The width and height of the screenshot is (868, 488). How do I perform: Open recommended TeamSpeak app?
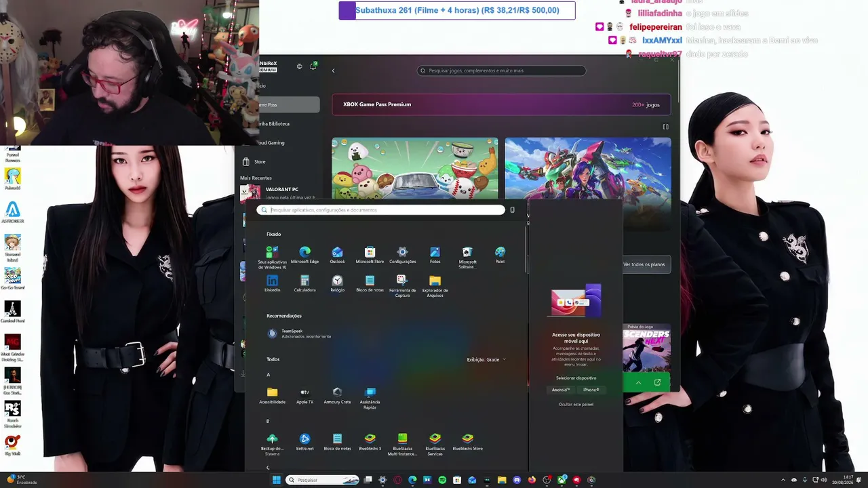point(298,333)
